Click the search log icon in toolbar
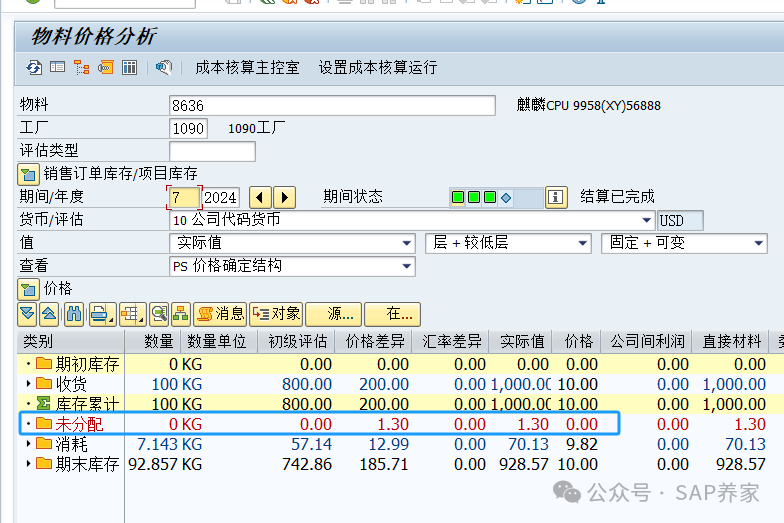 pyautogui.click(x=164, y=68)
